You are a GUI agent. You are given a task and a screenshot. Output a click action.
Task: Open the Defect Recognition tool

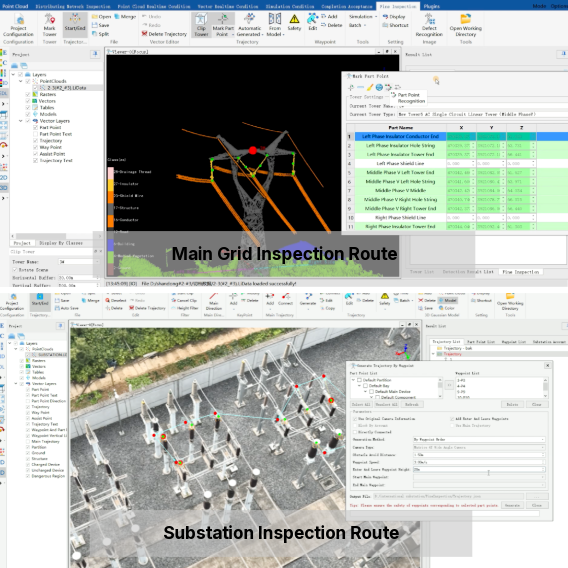tap(429, 25)
